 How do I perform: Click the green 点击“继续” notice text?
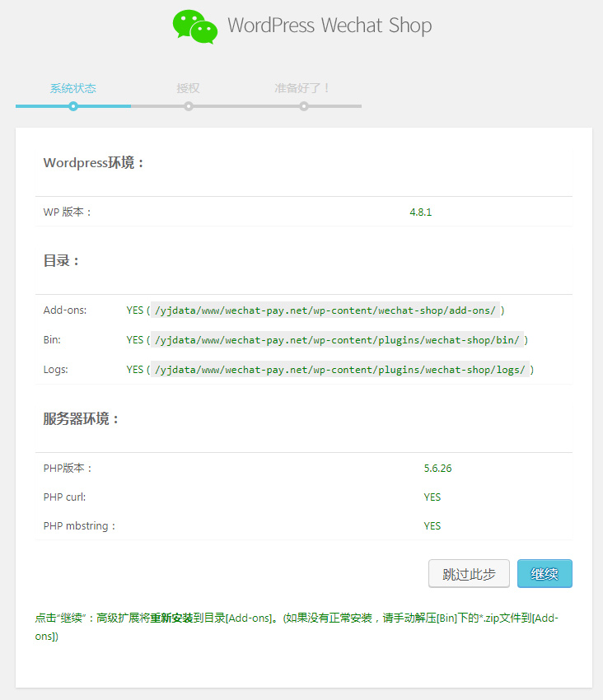click(297, 627)
